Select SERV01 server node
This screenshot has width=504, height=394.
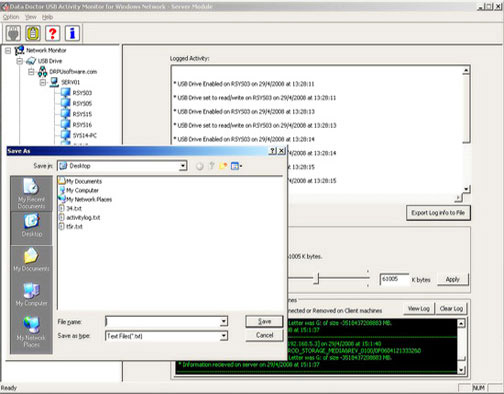pos(70,82)
